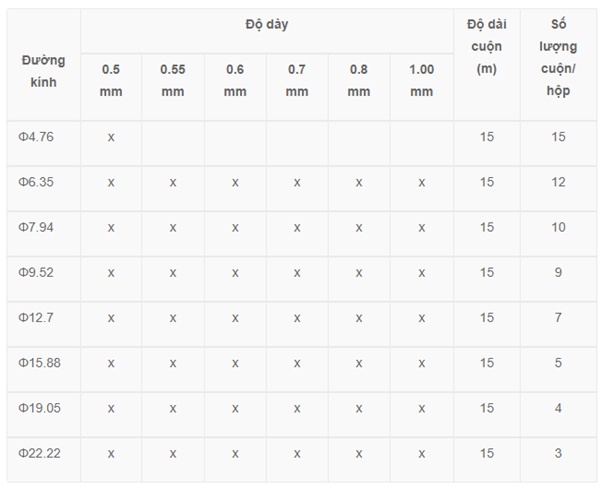The height and width of the screenshot is (489, 602).
Task: Click the 0.8 mm column header
Action: coord(359,80)
